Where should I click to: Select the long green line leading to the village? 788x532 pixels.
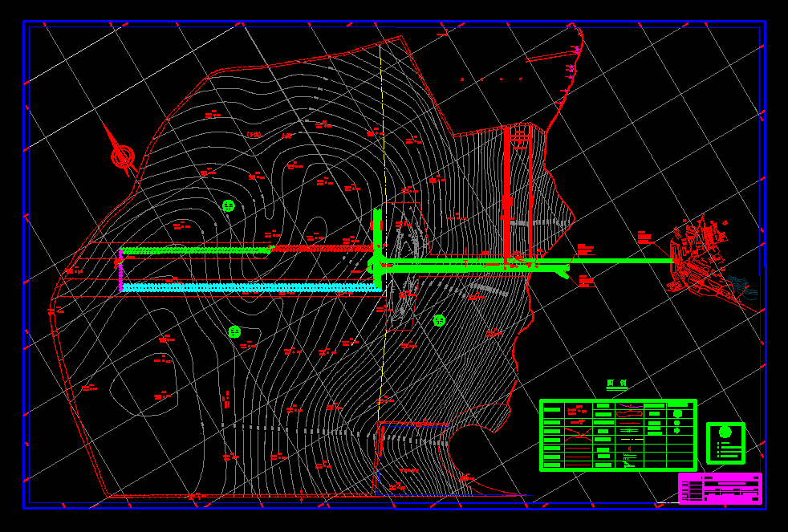tap(528, 261)
